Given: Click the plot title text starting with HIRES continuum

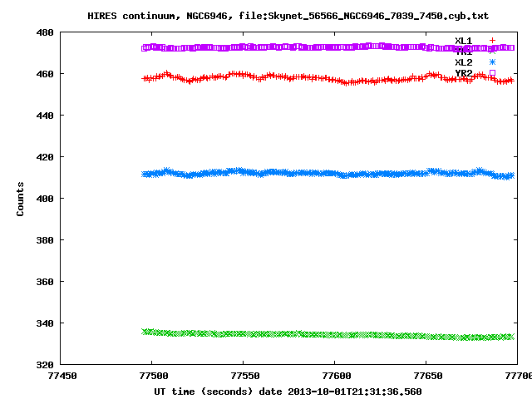Looking at the screenshot, I should click(288, 16).
